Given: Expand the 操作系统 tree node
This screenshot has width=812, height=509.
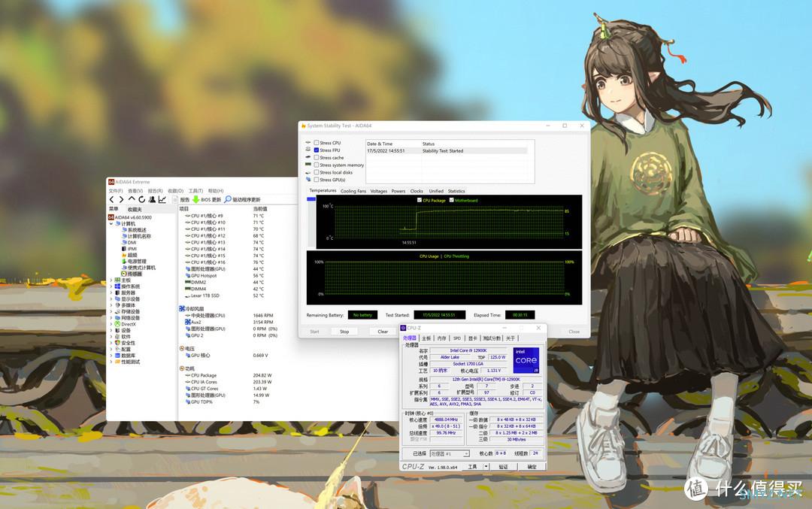Looking at the screenshot, I should tap(111, 286).
